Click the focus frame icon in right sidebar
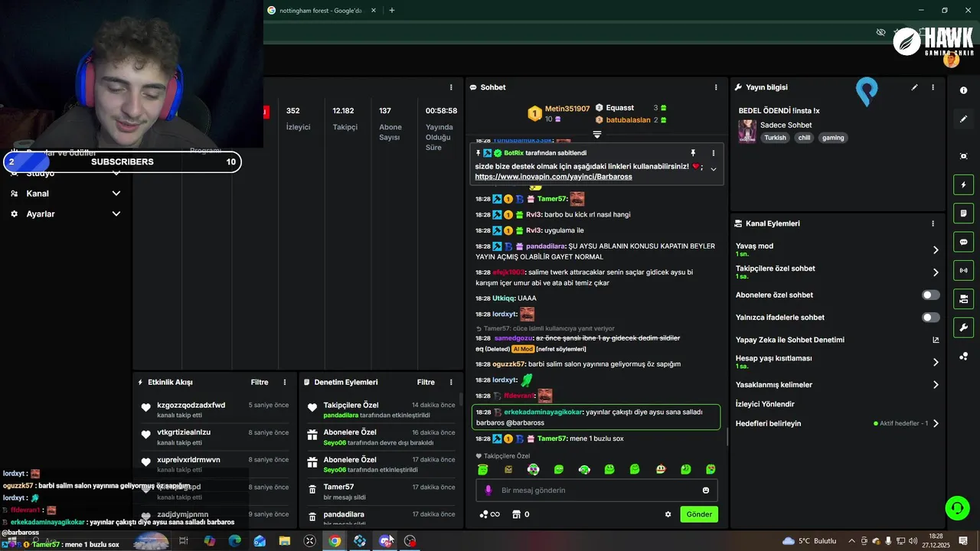The image size is (980, 551). (x=963, y=156)
